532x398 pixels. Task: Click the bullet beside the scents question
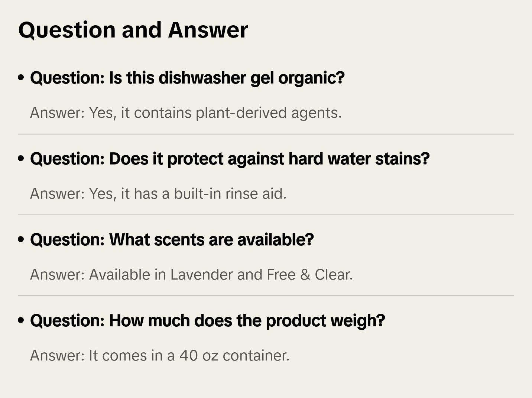pos(21,239)
